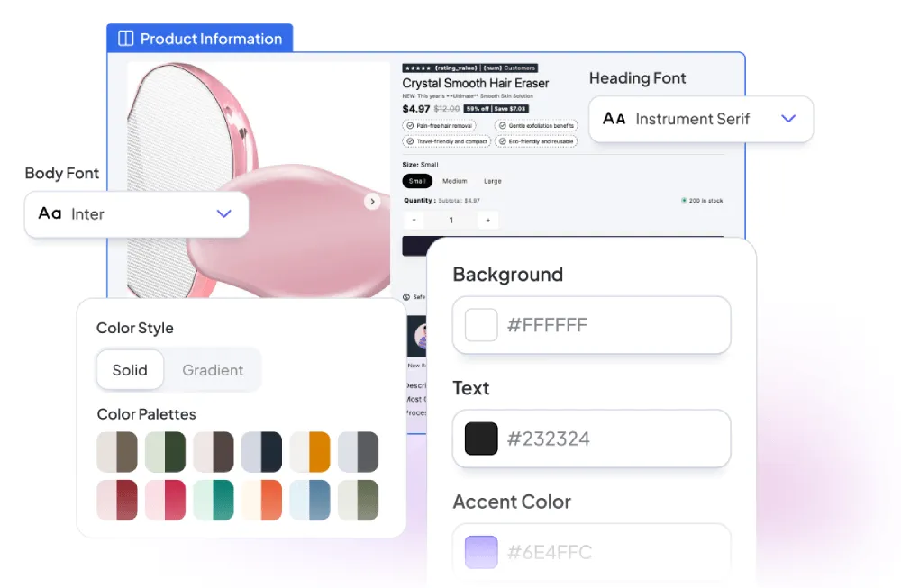Decrease quantity with the minus button
901x588 pixels.
(x=414, y=219)
